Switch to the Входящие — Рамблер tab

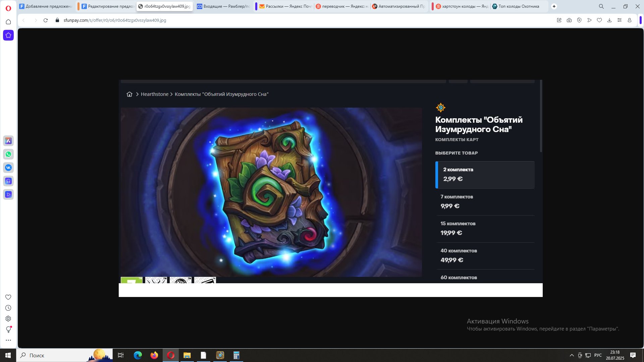[x=224, y=6]
